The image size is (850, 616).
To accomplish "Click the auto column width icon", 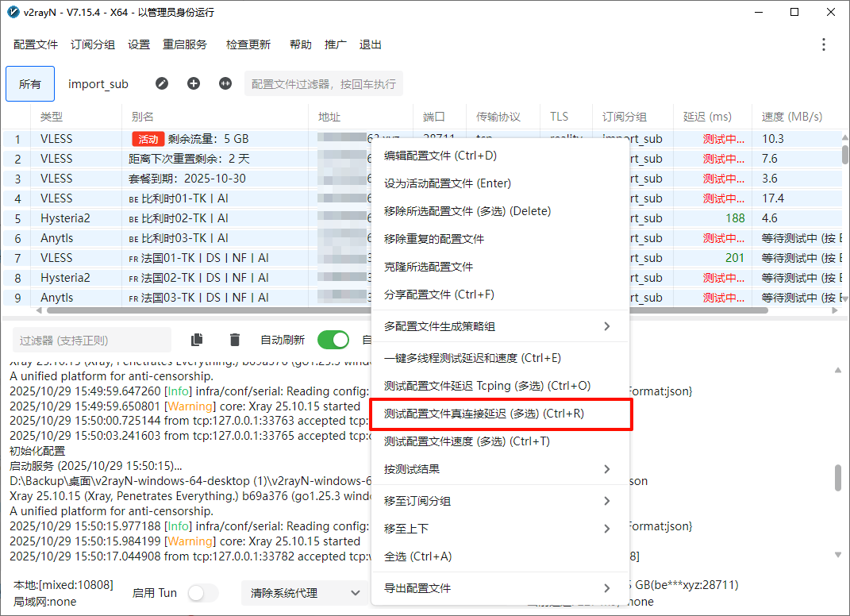I will [x=225, y=83].
